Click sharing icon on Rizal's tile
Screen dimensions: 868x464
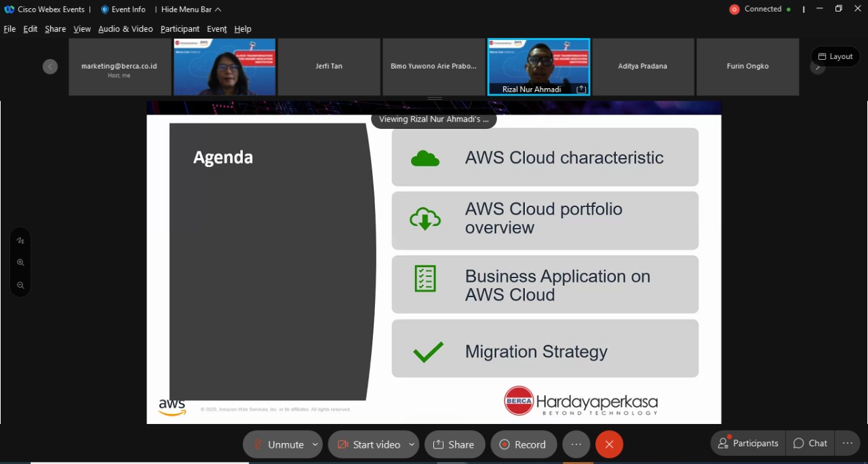(581, 89)
